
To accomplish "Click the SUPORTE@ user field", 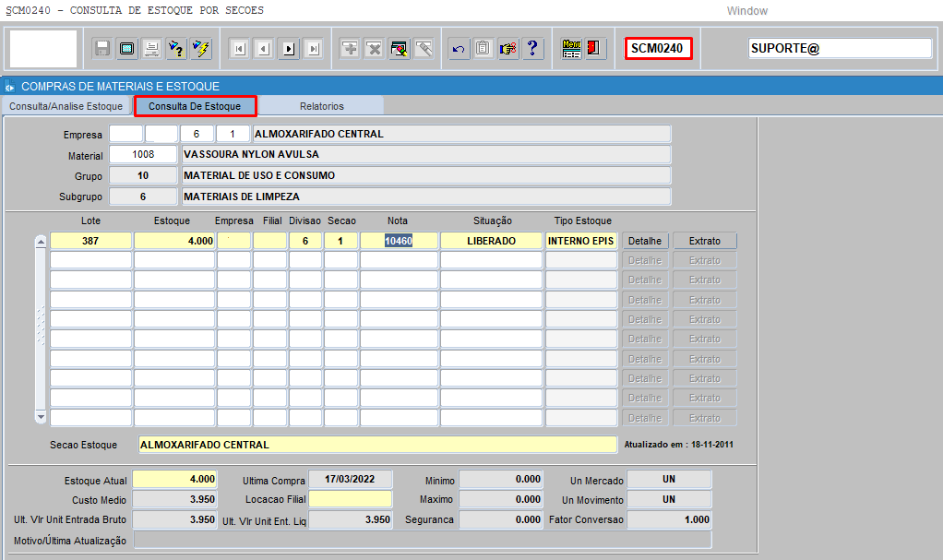I will pos(841,48).
